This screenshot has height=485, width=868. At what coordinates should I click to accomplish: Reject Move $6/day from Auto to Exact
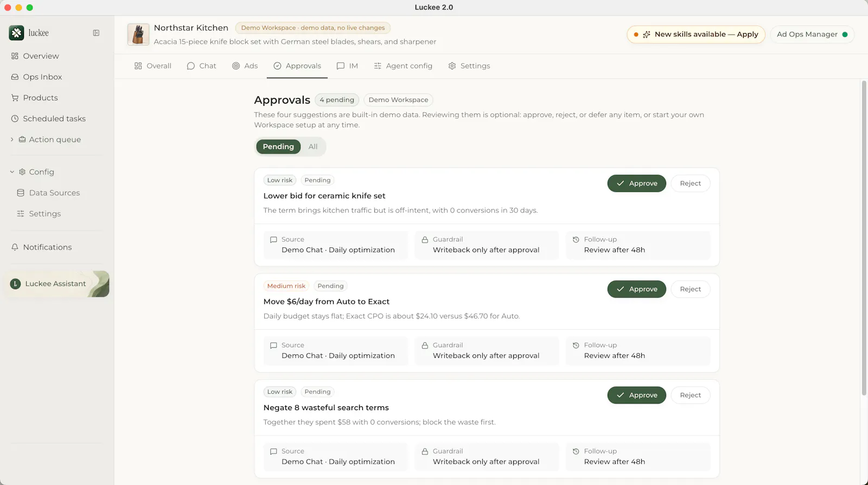click(691, 289)
